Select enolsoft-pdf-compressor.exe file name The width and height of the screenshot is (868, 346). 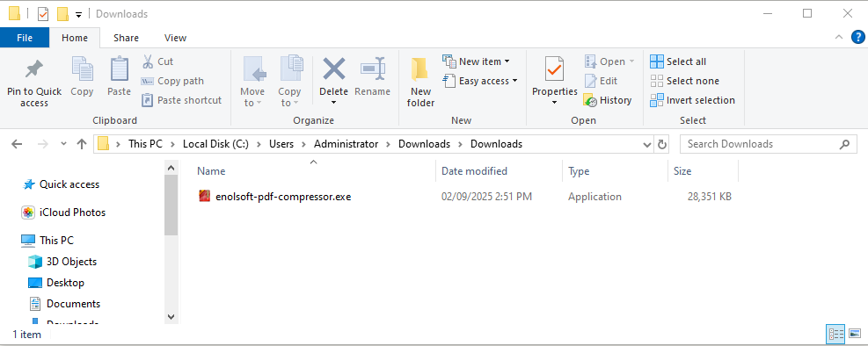pyautogui.click(x=283, y=196)
